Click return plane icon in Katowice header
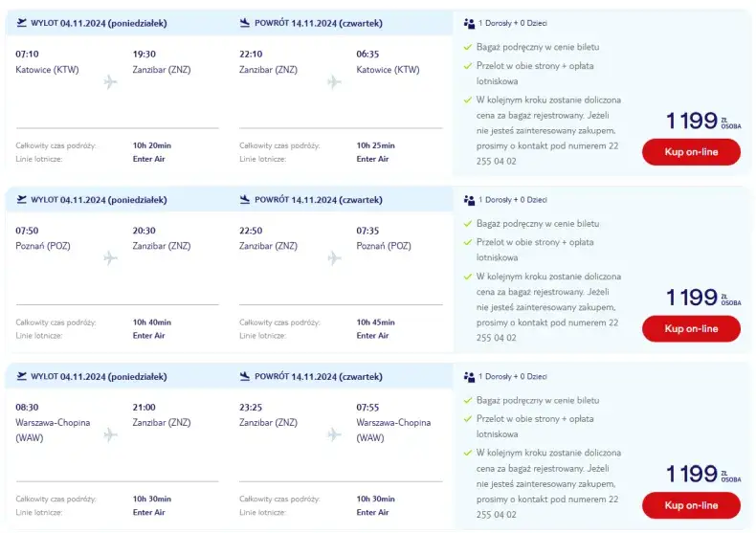The height and width of the screenshot is (533, 756). tap(245, 22)
